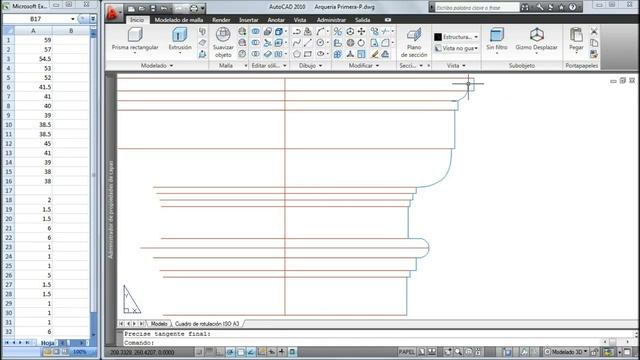This screenshot has width=640, height=360.
Task: Toggle polar tracking in the status bar
Action: (x=231, y=352)
